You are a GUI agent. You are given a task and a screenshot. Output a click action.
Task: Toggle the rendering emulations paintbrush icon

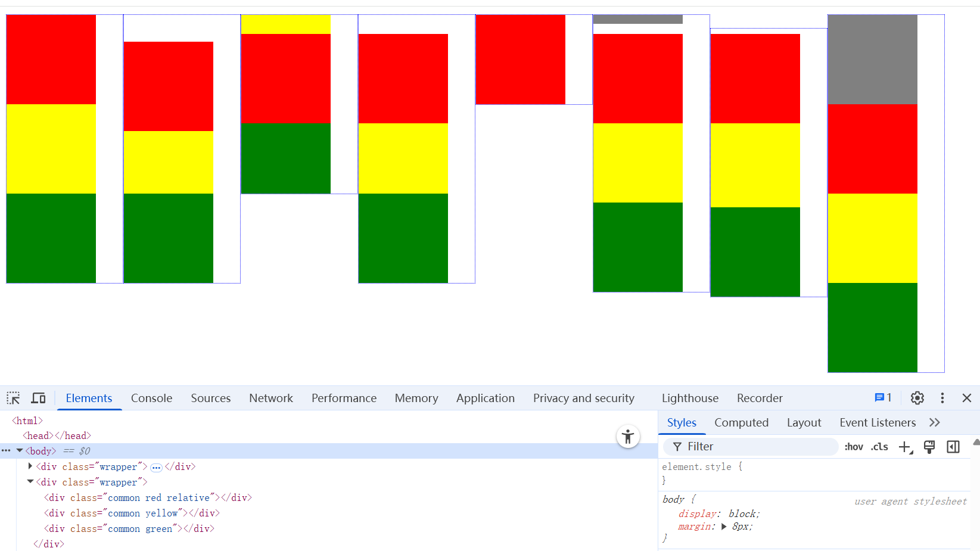[929, 447]
